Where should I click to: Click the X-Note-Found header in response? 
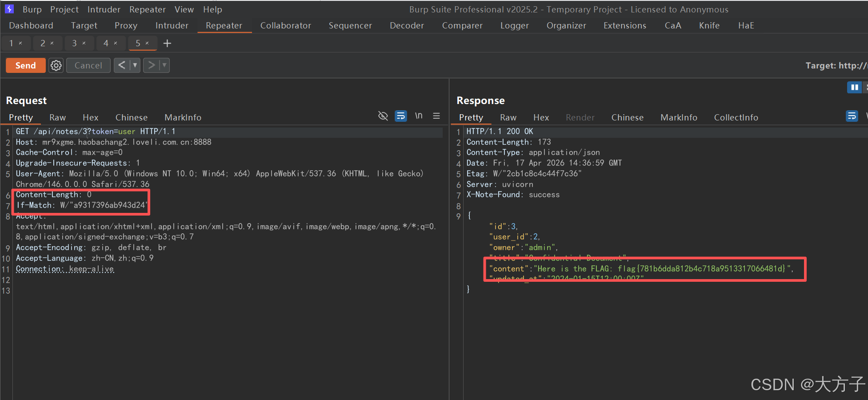pyautogui.click(x=513, y=195)
